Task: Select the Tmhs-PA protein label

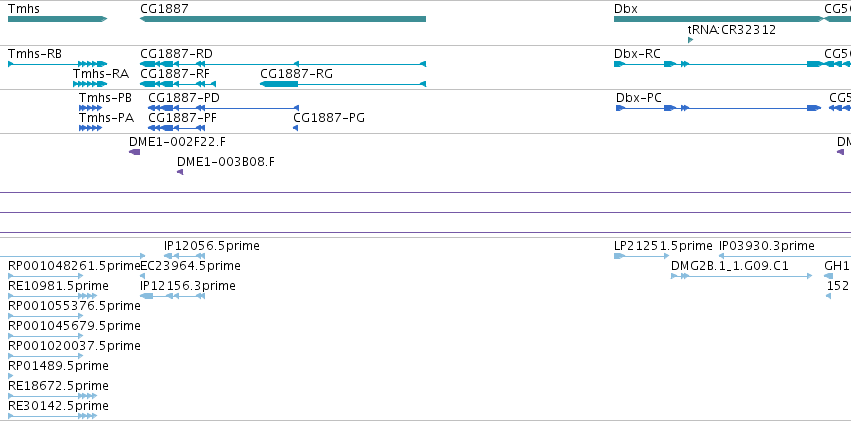Action: [106, 118]
